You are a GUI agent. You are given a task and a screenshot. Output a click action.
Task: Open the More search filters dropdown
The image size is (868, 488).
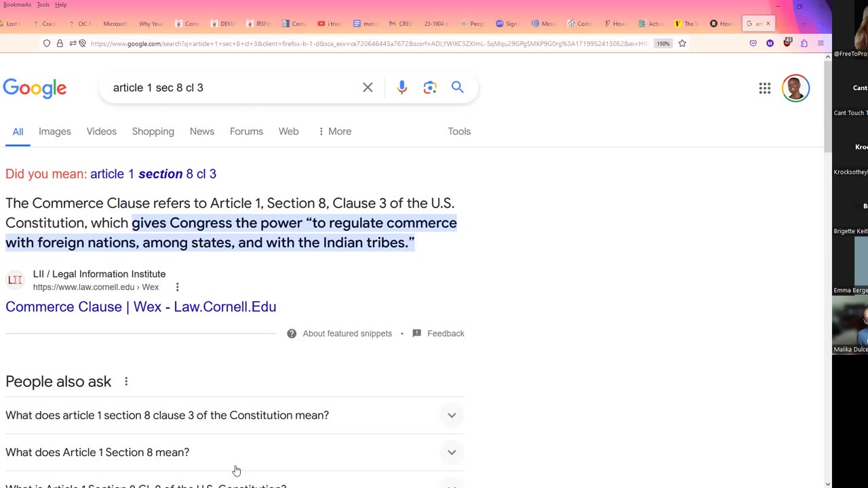pyautogui.click(x=334, y=131)
